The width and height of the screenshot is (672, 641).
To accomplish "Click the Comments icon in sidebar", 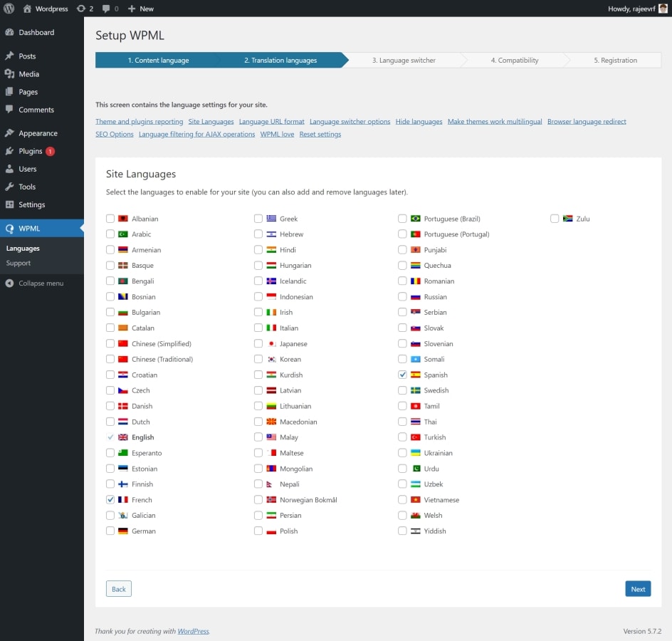I will point(9,110).
